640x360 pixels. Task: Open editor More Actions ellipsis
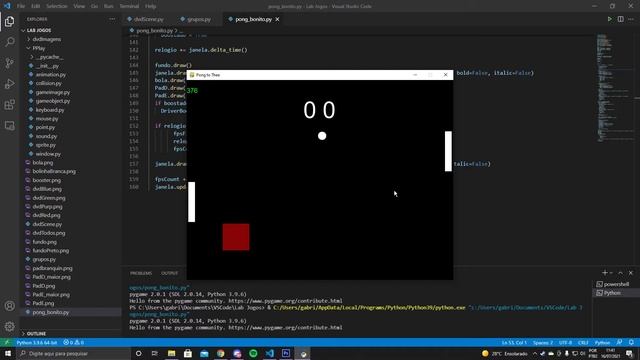click(x=631, y=19)
